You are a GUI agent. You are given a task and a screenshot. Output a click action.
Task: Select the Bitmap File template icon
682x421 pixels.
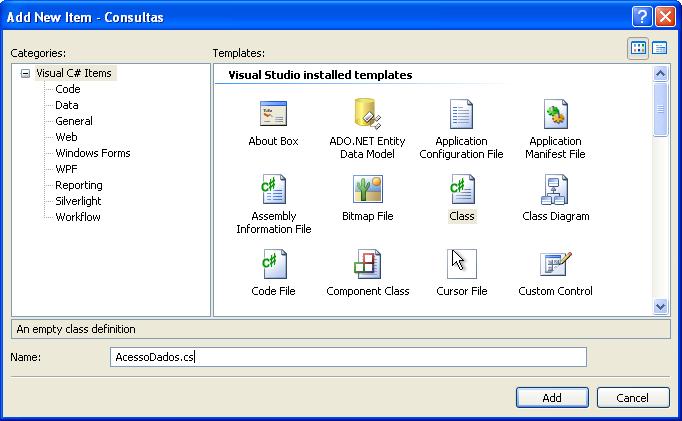point(367,190)
